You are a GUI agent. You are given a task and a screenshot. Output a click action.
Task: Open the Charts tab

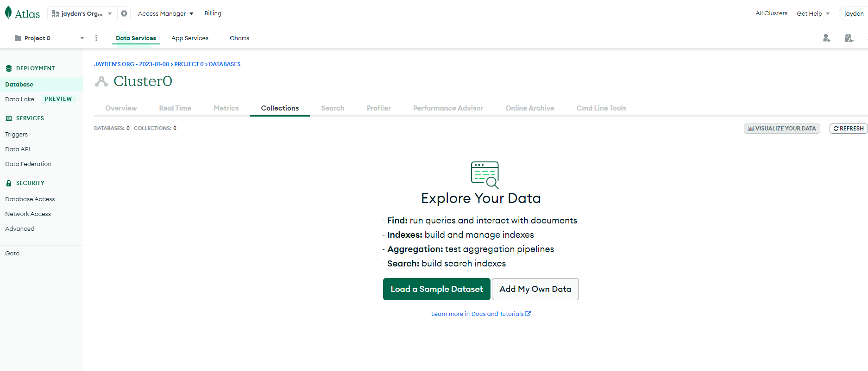point(239,38)
